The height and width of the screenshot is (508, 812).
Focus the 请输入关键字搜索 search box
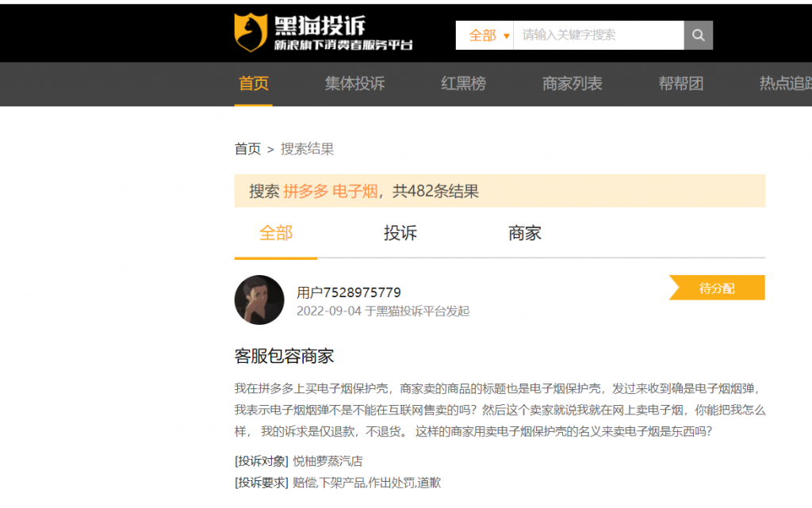599,35
